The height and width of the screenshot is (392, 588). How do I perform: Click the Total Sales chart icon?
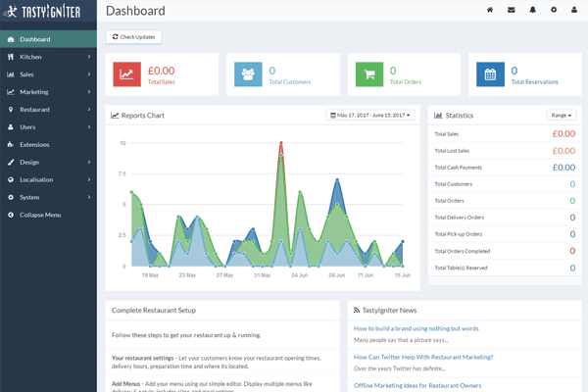[x=126, y=73]
